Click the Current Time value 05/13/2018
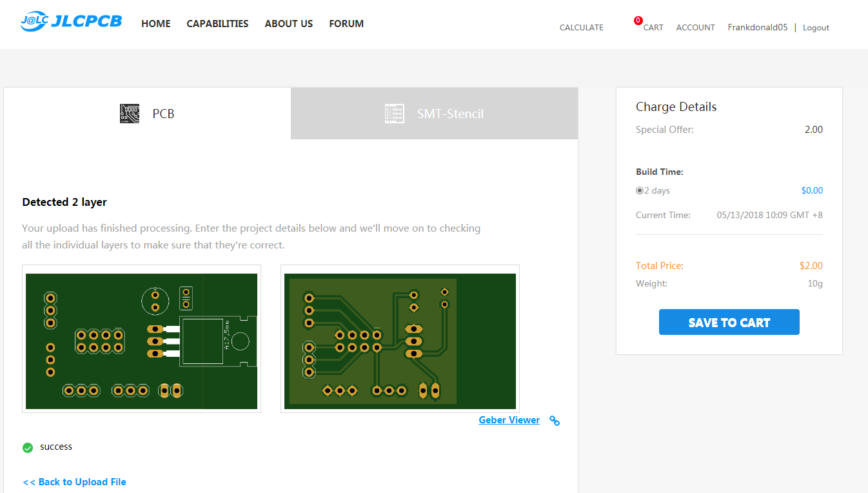This screenshot has height=493, width=868. coord(770,216)
